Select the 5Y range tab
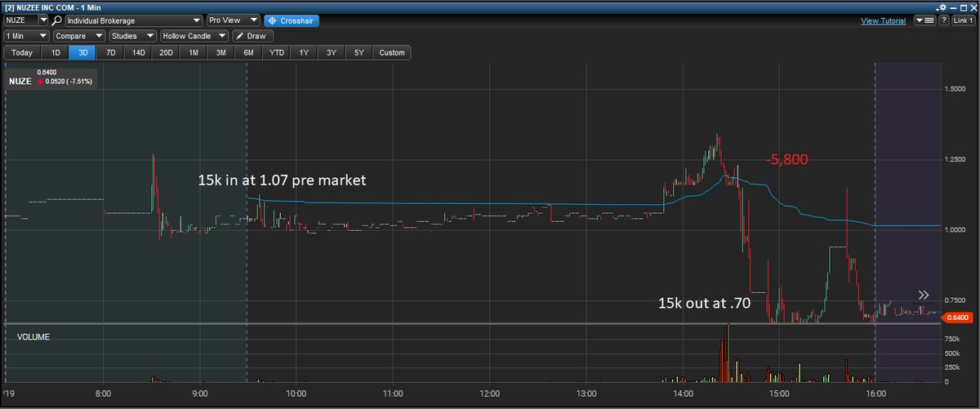The width and height of the screenshot is (980, 409). pyautogui.click(x=359, y=52)
